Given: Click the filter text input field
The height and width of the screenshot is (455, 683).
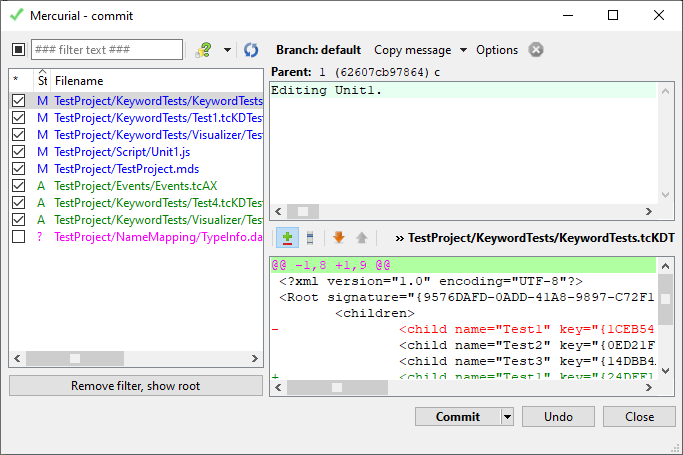Looking at the screenshot, I should click(x=107, y=50).
